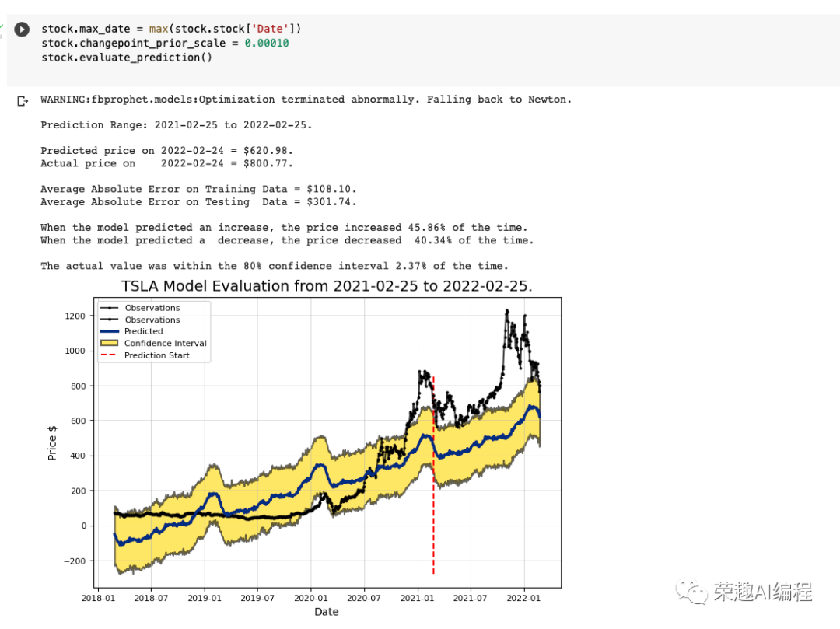The width and height of the screenshot is (840, 629).
Task: Click the 'Prediction Start' legend label
Action: click(x=157, y=355)
